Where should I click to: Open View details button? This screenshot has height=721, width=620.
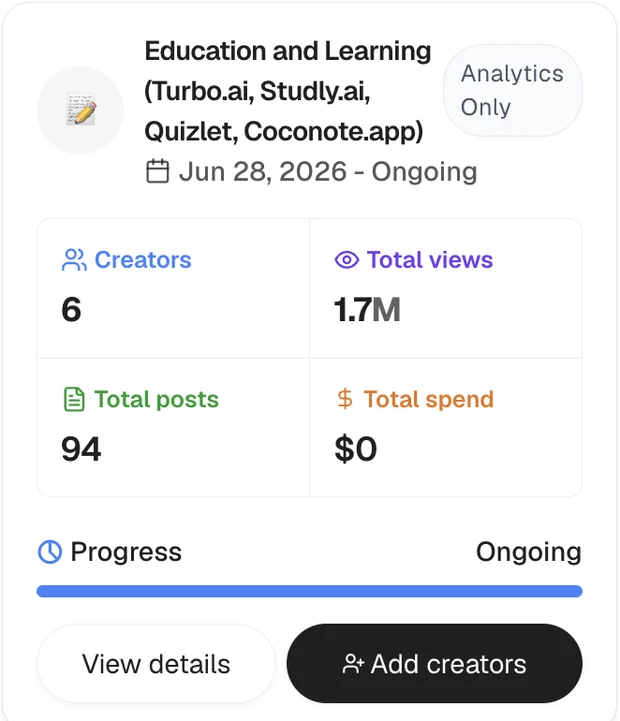156,664
